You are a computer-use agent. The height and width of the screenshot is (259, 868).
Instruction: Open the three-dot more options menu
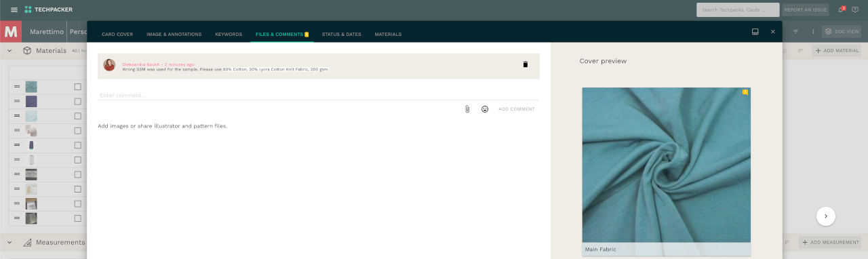point(813,32)
